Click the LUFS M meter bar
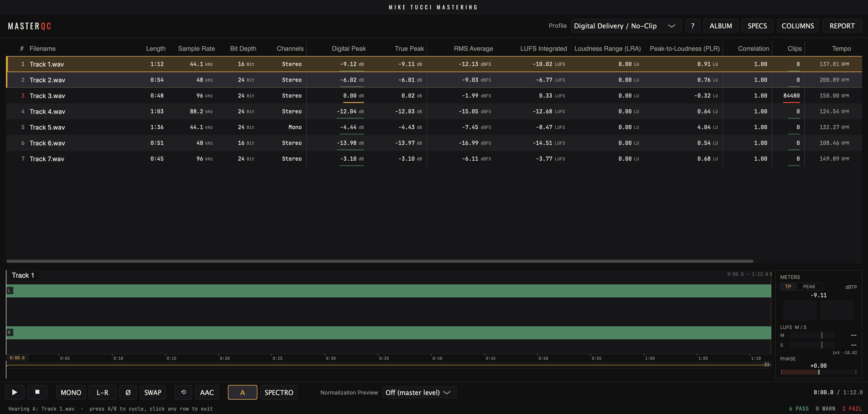Image resolution: width=868 pixels, height=414 pixels. [x=812, y=335]
